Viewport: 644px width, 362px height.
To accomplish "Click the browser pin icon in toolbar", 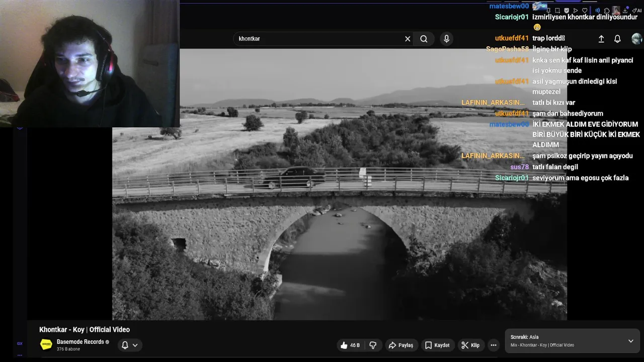I will click(x=548, y=11).
